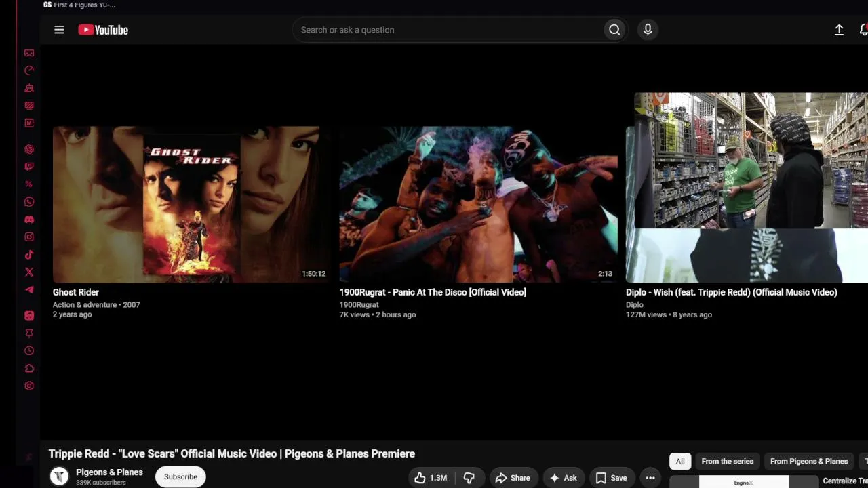The image size is (868, 488).
Task: Open the YouTube guide hamburger menu
Action: pos(59,30)
